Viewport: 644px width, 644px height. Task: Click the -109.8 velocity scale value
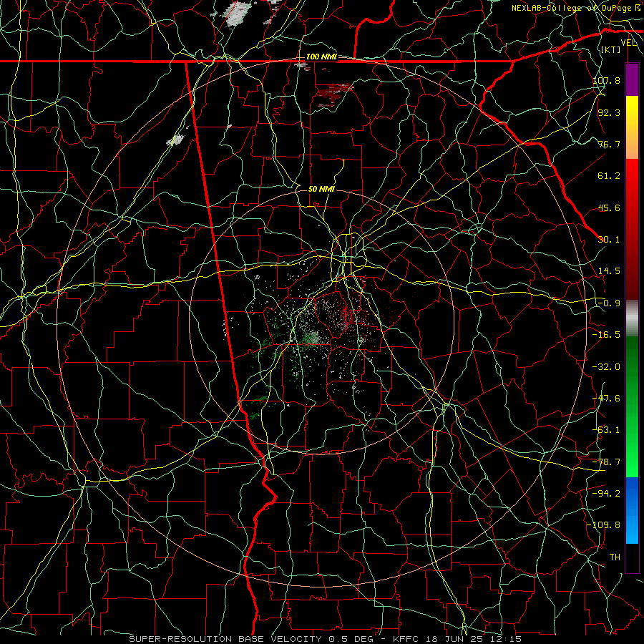[604, 525]
